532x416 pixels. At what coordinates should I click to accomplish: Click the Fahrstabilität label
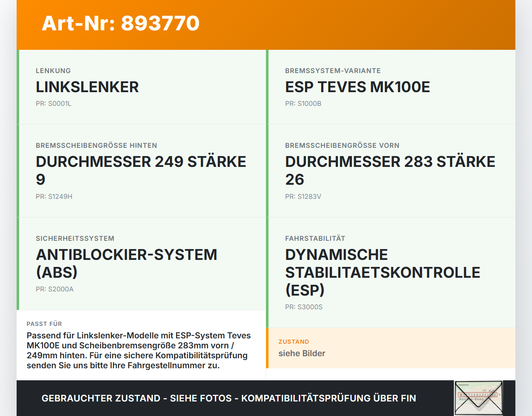pyautogui.click(x=315, y=239)
